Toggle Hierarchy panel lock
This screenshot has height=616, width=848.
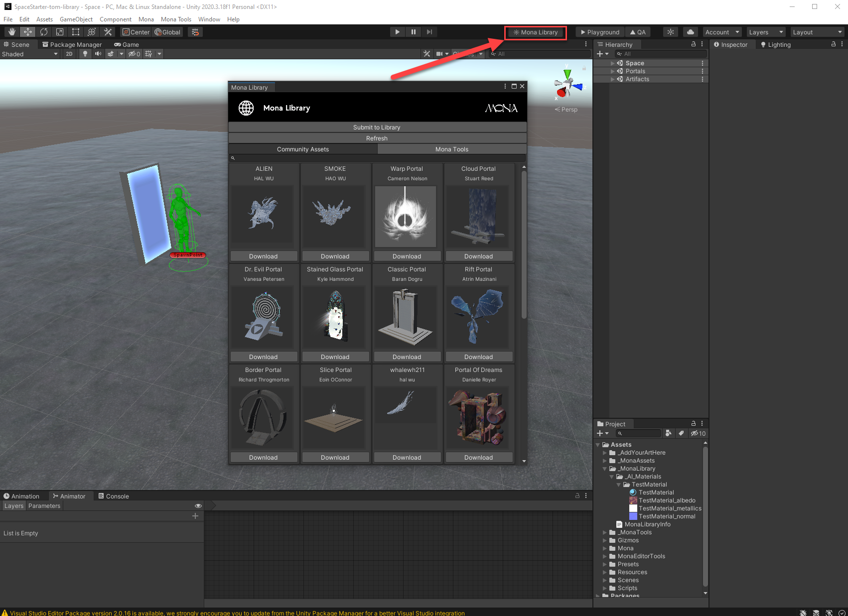coord(693,44)
